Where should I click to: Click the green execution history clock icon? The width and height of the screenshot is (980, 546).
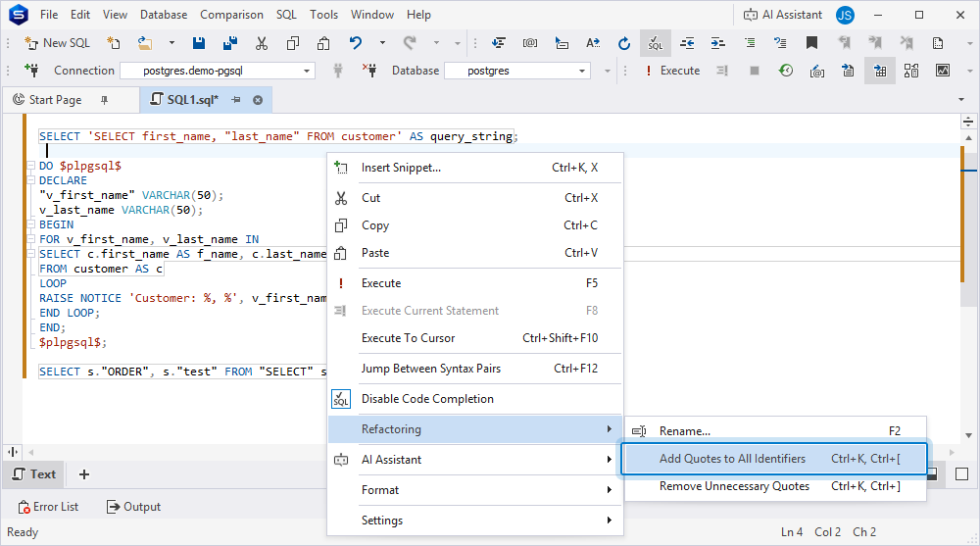[786, 71]
